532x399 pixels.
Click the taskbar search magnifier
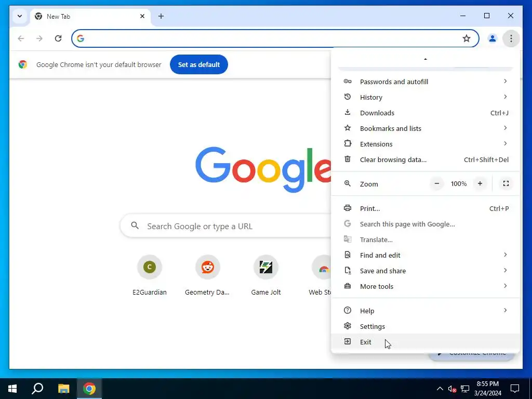coord(37,389)
